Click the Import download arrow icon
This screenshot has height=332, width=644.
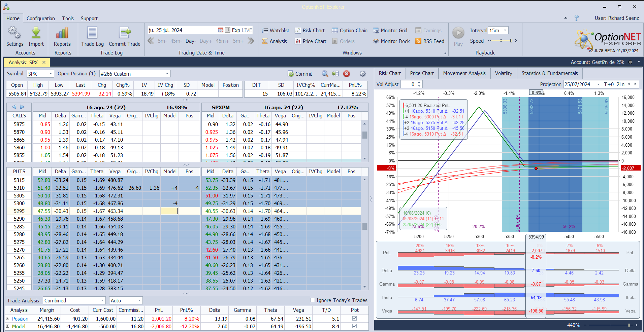tap(36, 33)
